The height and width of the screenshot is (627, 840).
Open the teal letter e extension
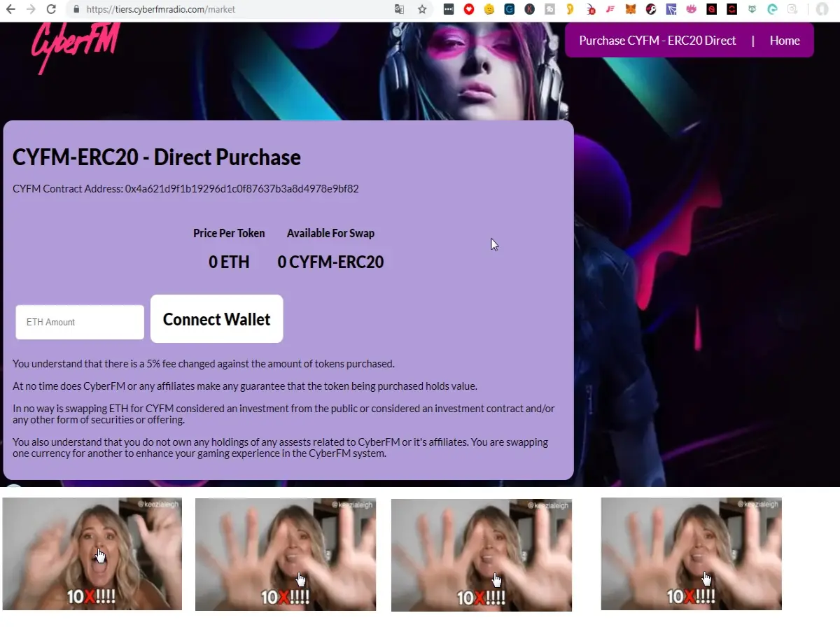tap(773, 9)
